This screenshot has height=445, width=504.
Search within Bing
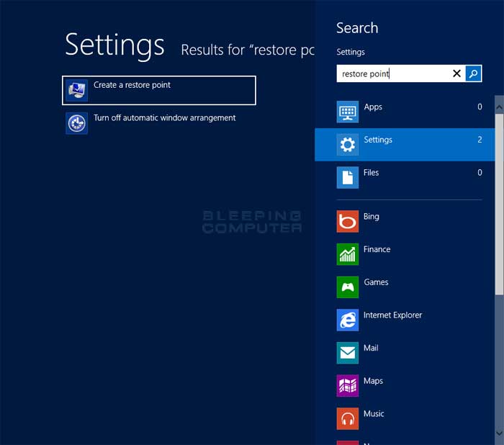click(x=405, y=222)
